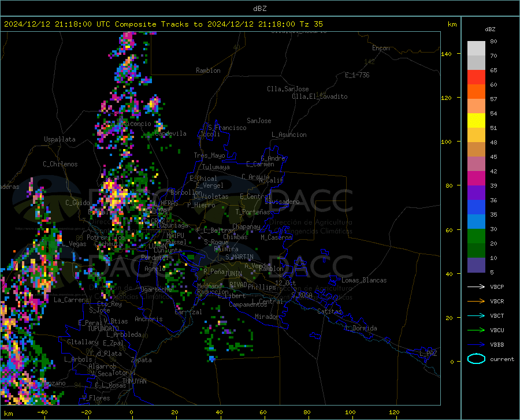The width and height of the screenshot is (520, 420).
Task: Click the 'La_Carrera' map label
Action: click(x=71, y=300)
